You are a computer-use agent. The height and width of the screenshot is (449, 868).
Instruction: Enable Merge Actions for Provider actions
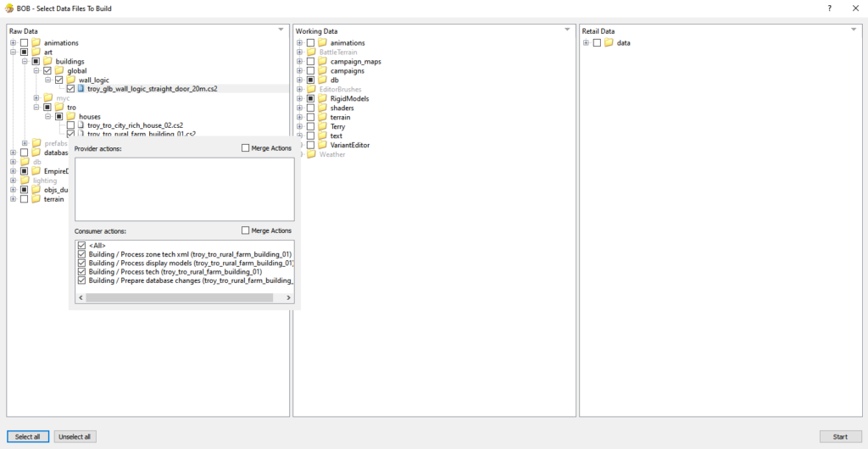point(246,148)
